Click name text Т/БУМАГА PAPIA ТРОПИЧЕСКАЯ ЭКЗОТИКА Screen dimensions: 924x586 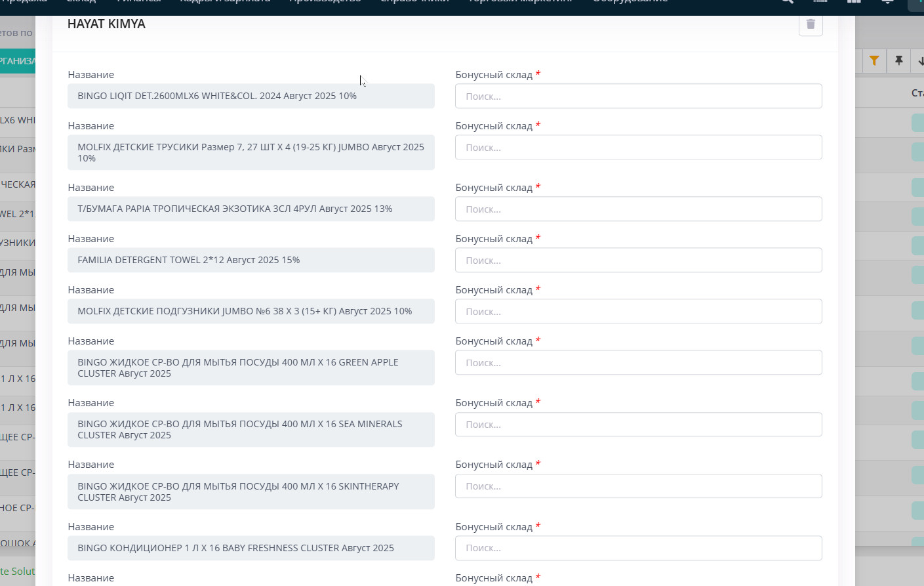(235, 209)
